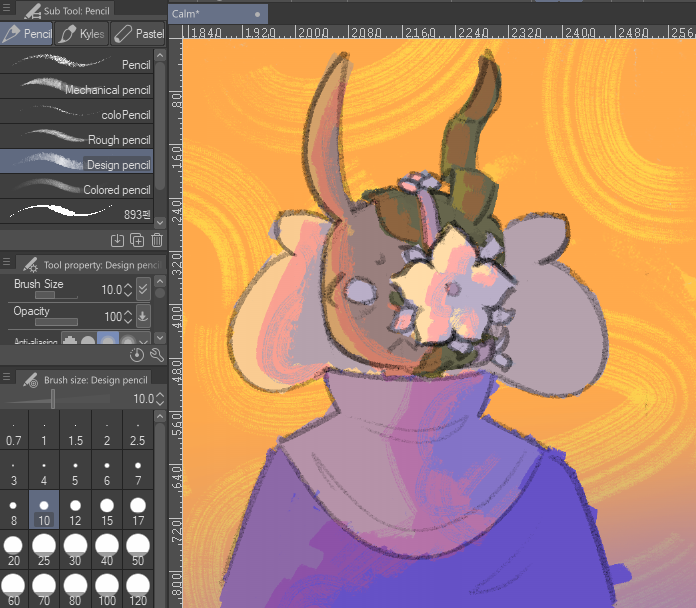The height and width of the screenshot is (608, 696).
Task: Set brush size preset 1.5
Action: (x=75, y=430)
